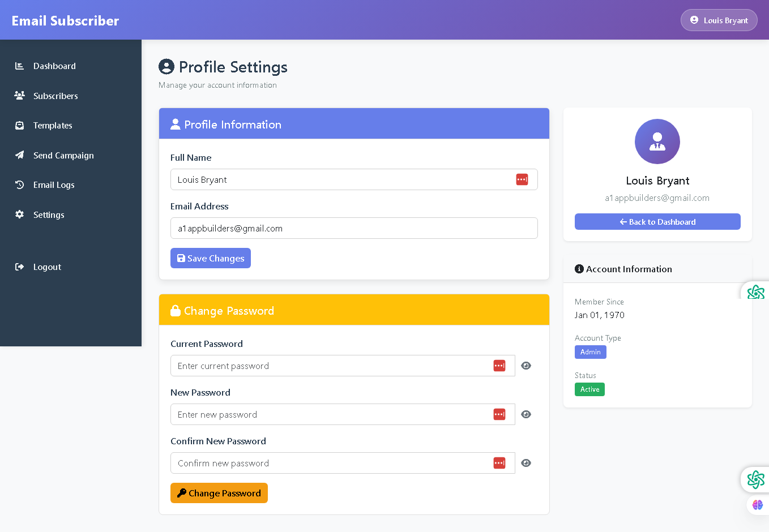
Task: Click inside the Email Address input field
Action: (354, 228)
